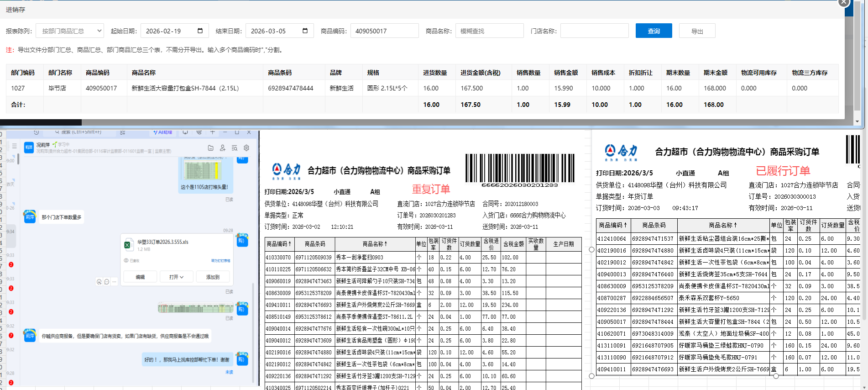The image size is (868, 390).
Task: Click the AI助理 tab in chat toolbar
Action: (162, 132)
